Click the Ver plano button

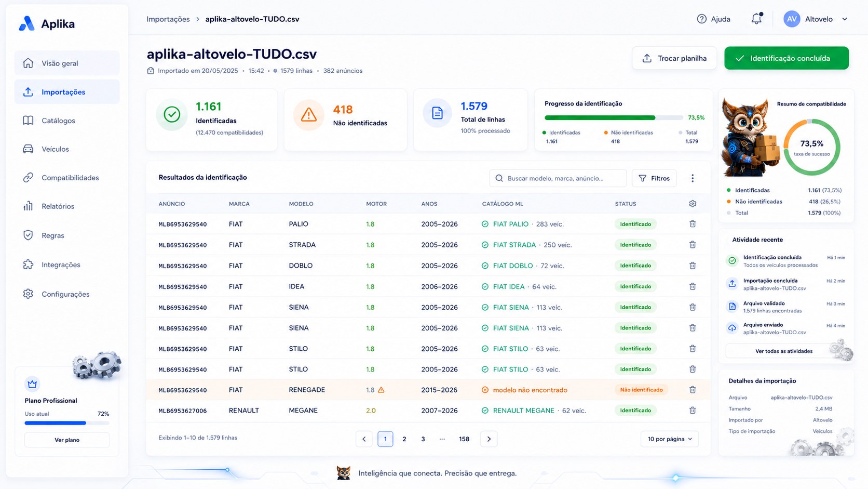67,440
